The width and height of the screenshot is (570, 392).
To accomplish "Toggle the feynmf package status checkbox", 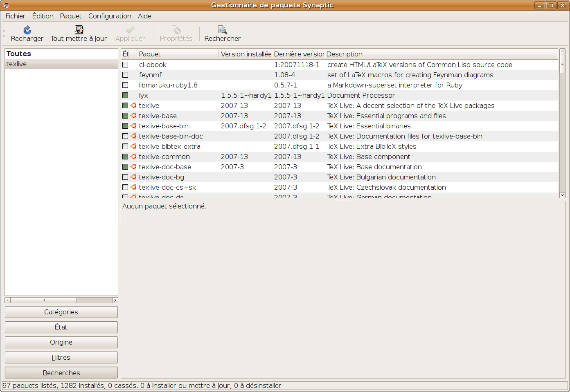I will (x=125, y=75).
